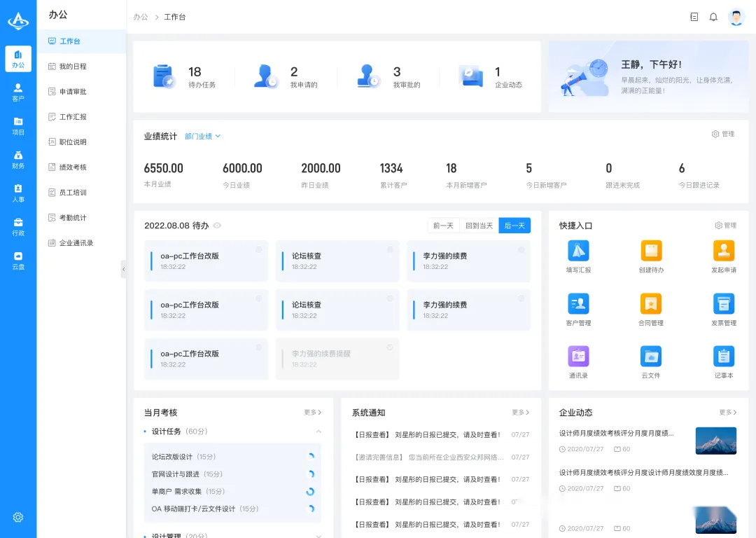Open the 合同管理 shortcut
Viewport: 756px width, 538px height.
(x=651, y=303)
